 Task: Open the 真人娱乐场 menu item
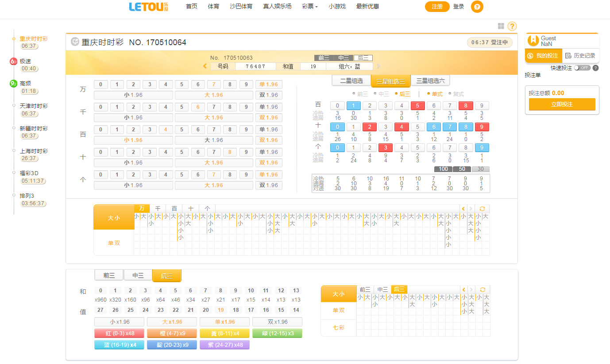pyautogui.click(x=277, y=7)
